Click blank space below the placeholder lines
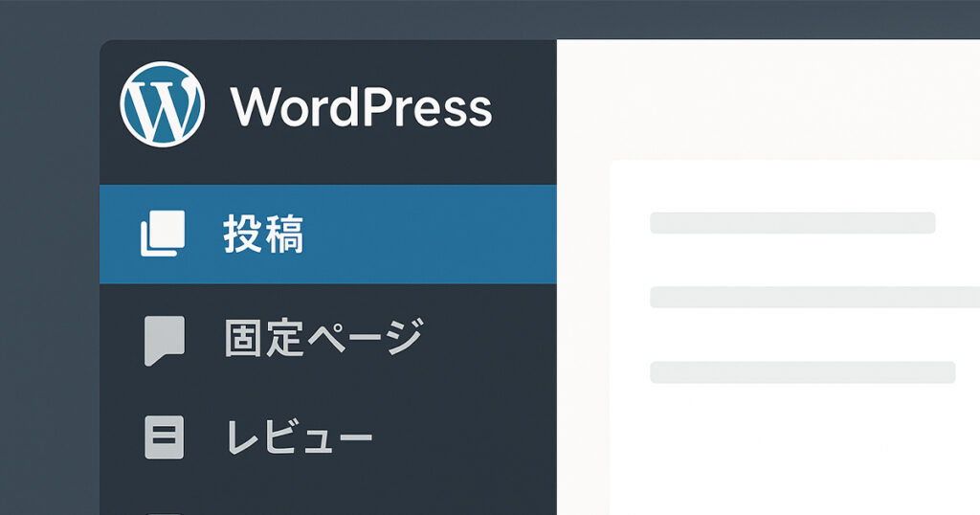 point(794,450)
